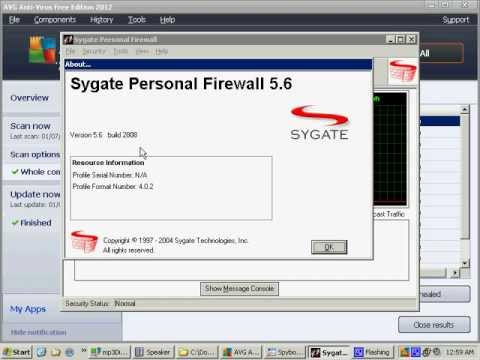Viewport: 480px width, 360px height.
Task: Open the AVG Tools menu
Action: pyautogui.click(x=137, y=20)
